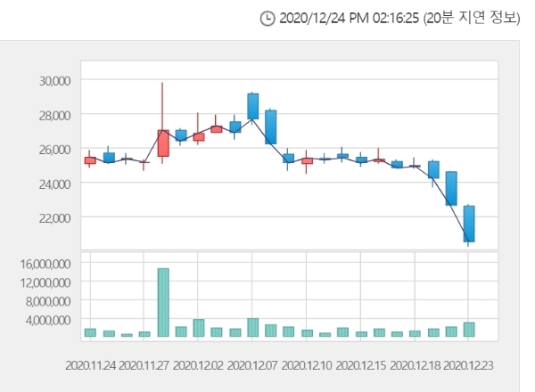Click the 26,000 price axis label
Image resolution: width=535 pixels, height=392 pixels.
54,149
